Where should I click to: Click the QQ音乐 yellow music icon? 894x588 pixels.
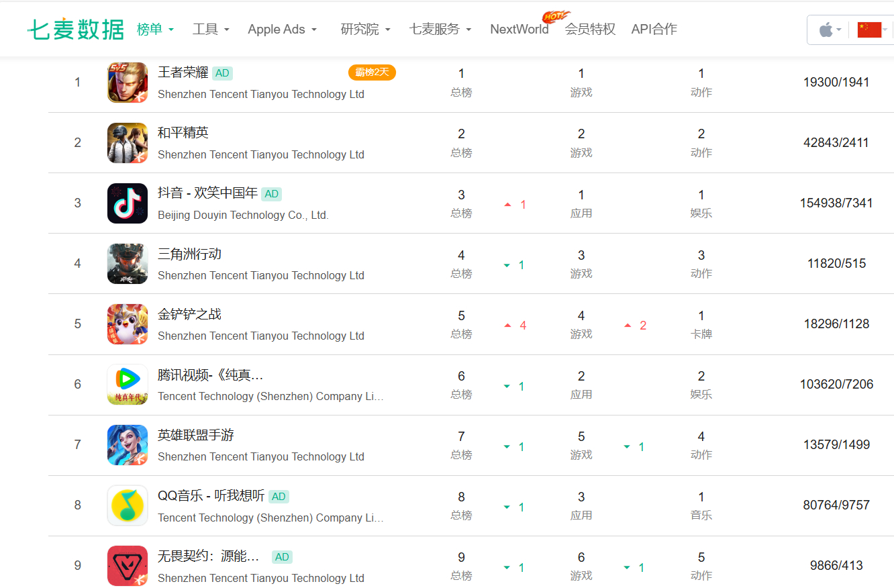[x=128, y=505]
